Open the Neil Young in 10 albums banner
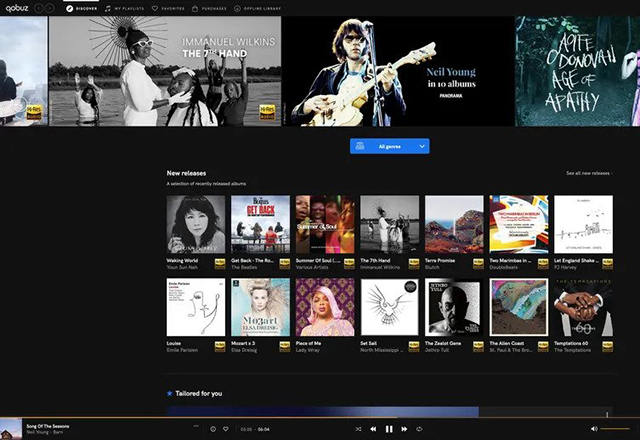The height and width of the screenshot is (440, 640). tap(398, 71)
